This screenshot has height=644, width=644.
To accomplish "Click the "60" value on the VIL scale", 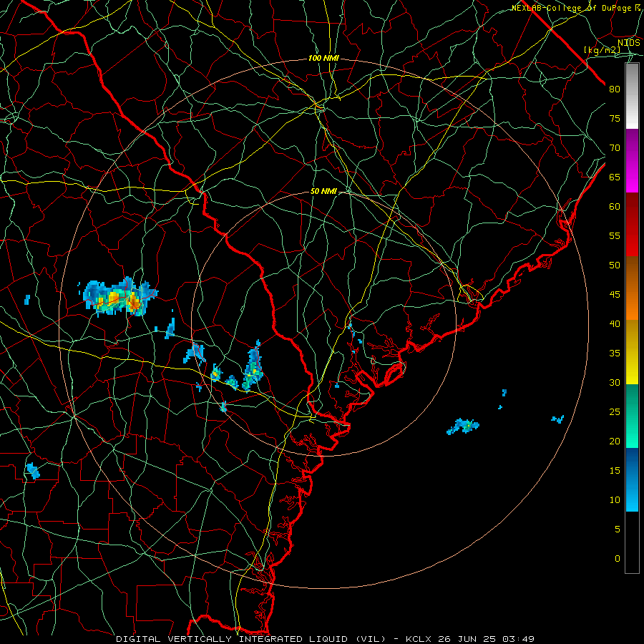I will coord(615,207).
